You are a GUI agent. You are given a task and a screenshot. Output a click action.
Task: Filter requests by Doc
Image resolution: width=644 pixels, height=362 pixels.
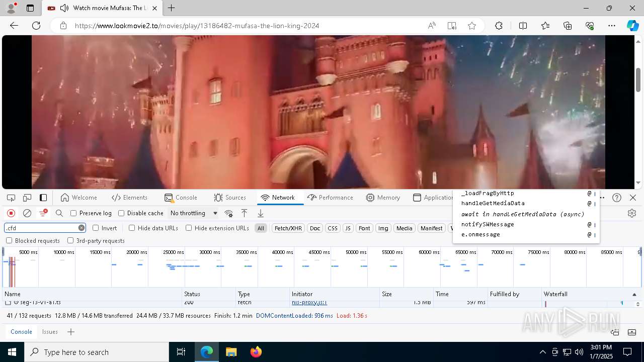click(315, 228)
